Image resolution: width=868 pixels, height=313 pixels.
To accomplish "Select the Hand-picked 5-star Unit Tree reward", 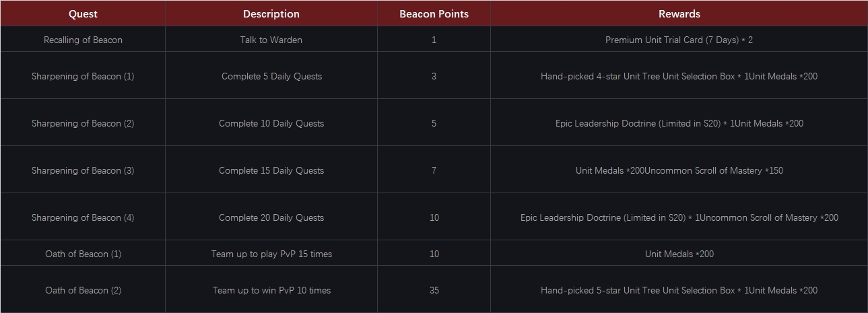I will [679, 290].
